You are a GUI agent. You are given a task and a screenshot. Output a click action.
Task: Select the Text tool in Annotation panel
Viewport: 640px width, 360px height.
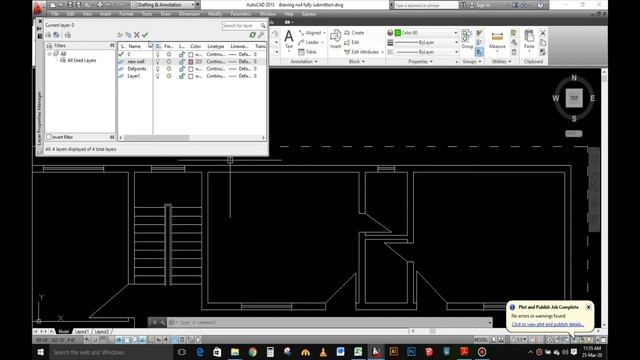(x=289, y=40)
